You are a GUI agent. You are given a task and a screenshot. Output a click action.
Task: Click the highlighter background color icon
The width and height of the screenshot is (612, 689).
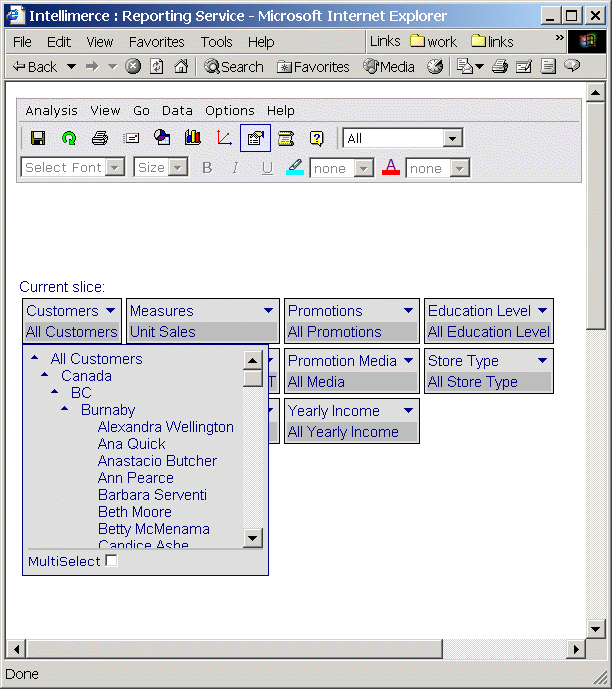pos(295,167)
